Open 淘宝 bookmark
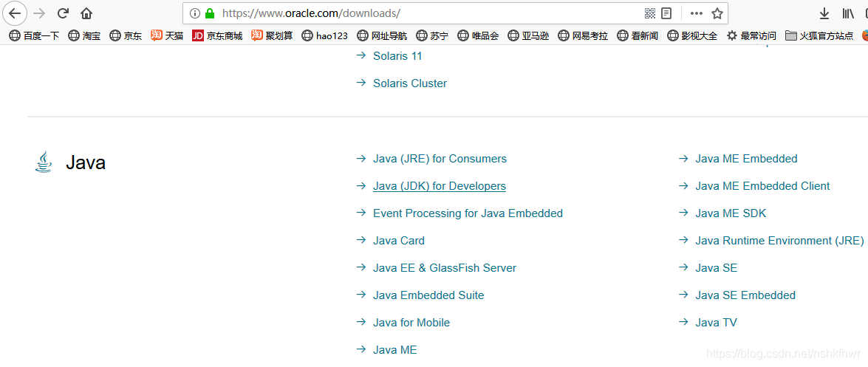Viewport: 868px width, 367px height. coord(84,36)
